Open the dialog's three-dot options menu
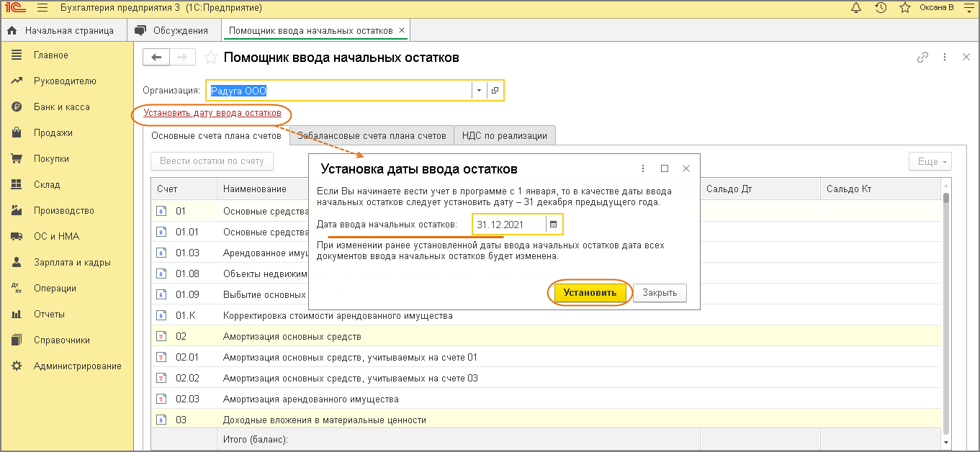The width and height of the screenshot is (980, 452). pyautogui.click(x=642, y=168)
